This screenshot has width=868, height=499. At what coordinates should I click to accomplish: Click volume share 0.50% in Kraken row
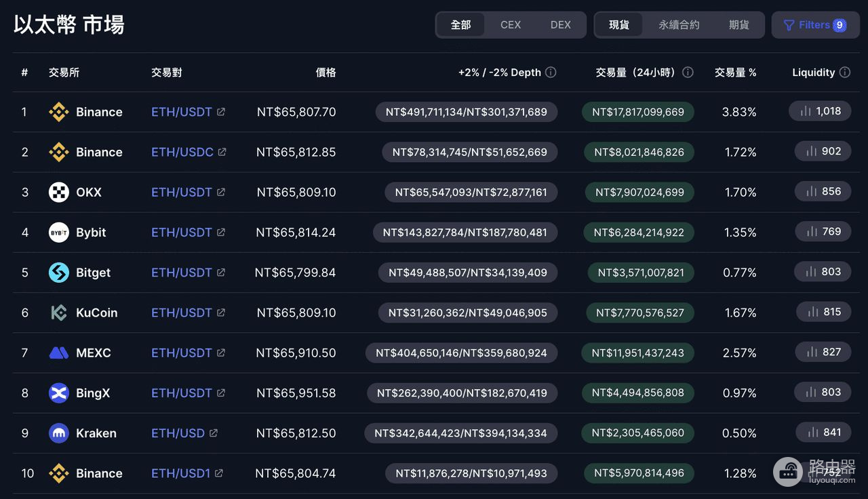[x=739, y=433]
